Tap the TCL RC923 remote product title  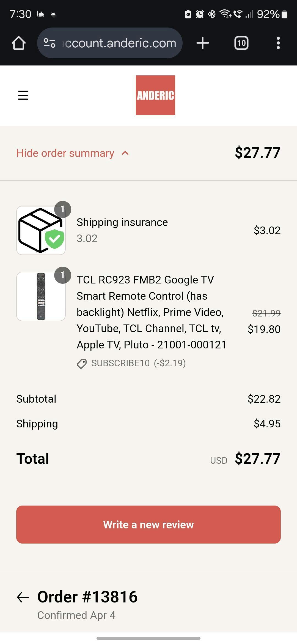[151, 312]
